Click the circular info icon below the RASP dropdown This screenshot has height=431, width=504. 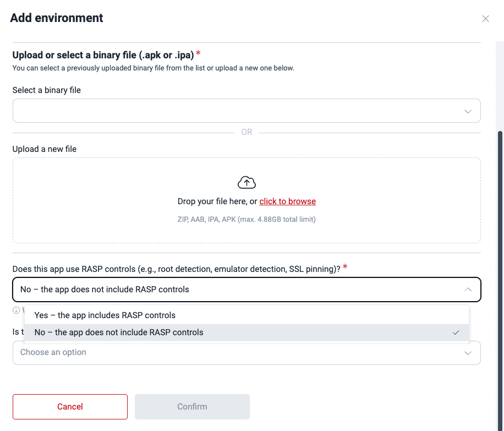pos(17,310)
